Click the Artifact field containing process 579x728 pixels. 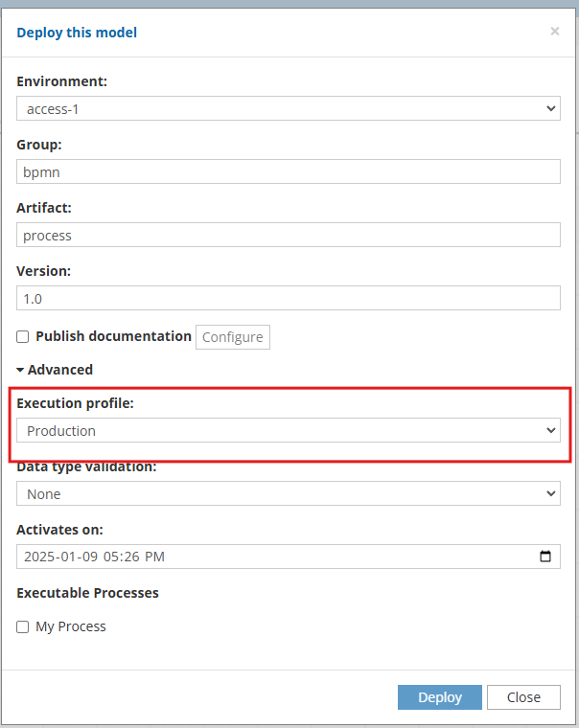pos(289,235)
